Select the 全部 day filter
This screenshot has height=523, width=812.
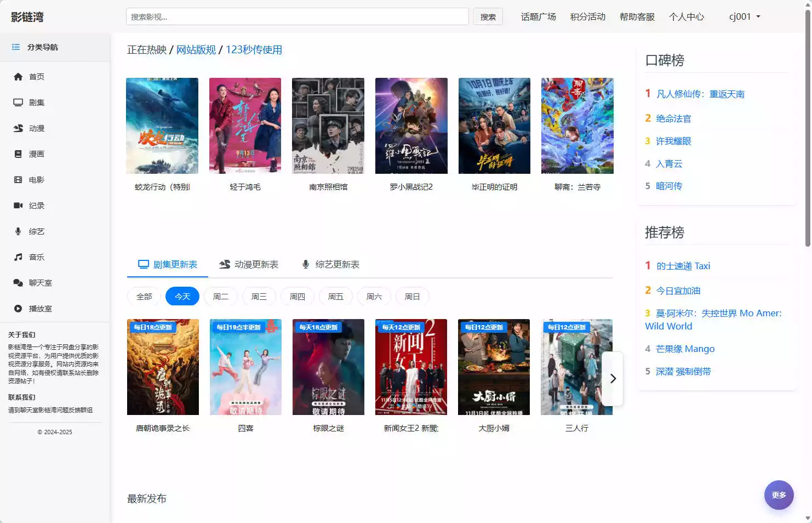[144, 297]
